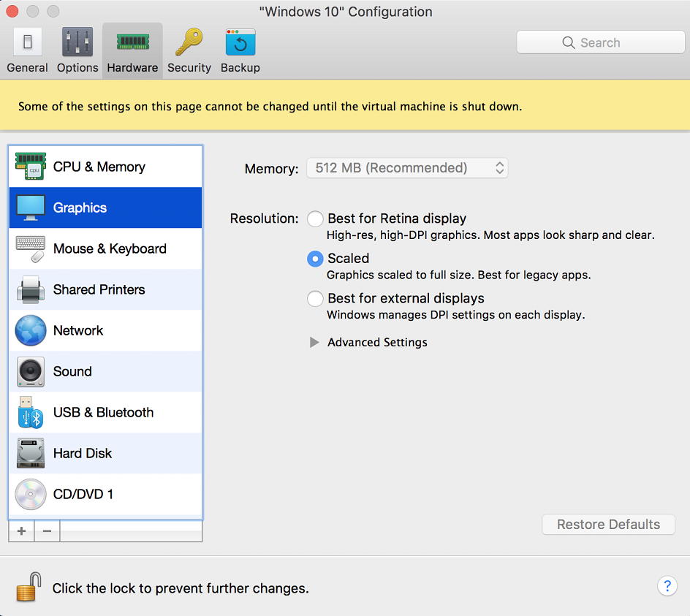This screenshot has height=616, width=690.
Task: Open the Options sliders icon
Action: pos(77,42)
